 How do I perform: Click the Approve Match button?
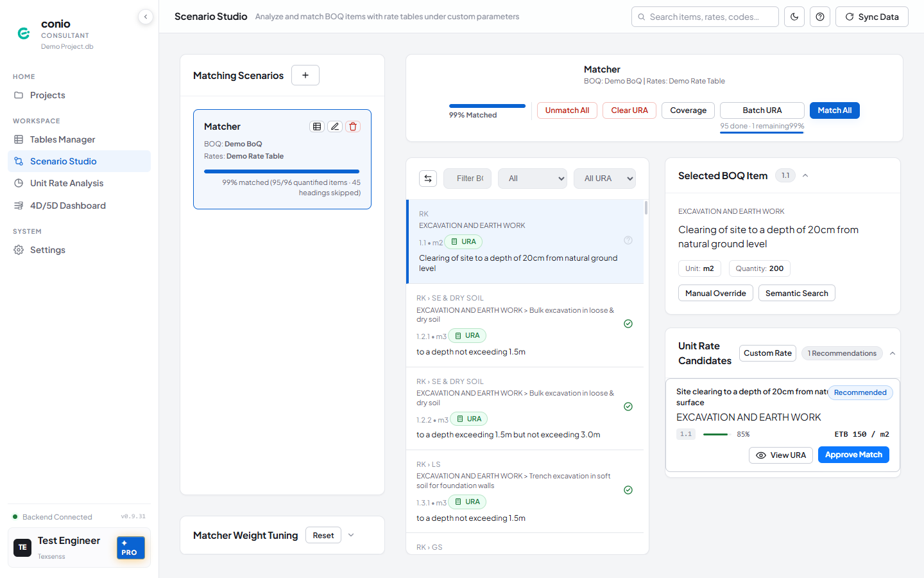point(853,455)
